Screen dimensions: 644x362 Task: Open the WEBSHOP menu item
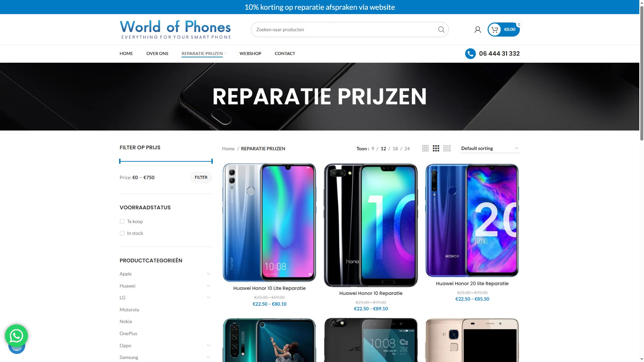coord(250,54)
